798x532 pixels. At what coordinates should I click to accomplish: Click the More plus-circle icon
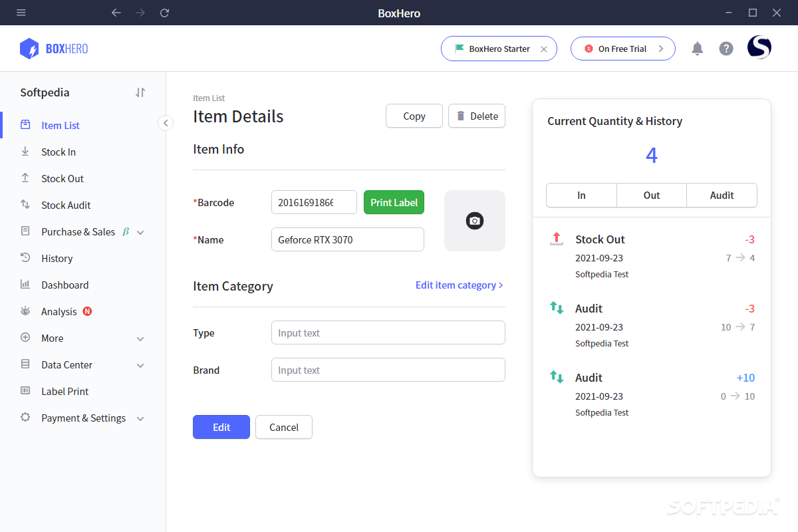[x=25, y=337]
